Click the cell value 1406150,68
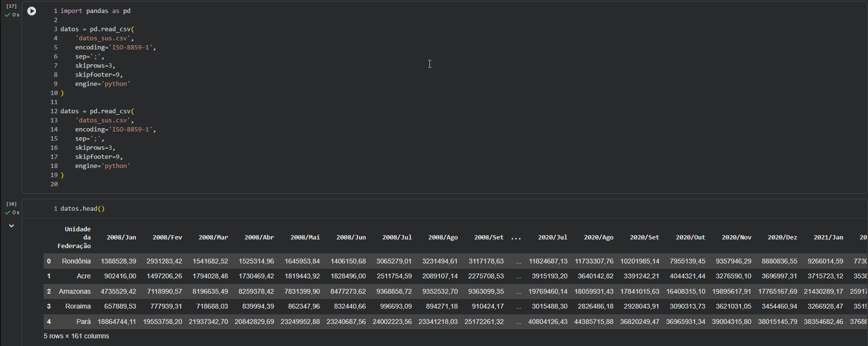Image resolution: width=868 pixels, height=346 pixels. click(348, 262)
